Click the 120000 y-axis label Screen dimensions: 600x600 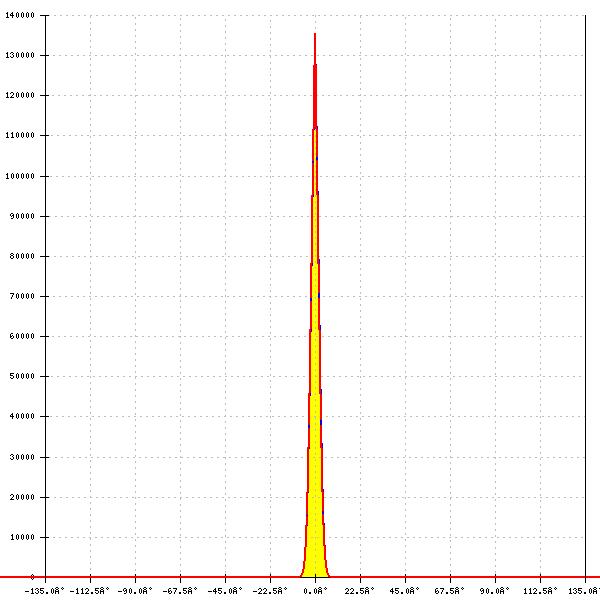tap(20, 96)
